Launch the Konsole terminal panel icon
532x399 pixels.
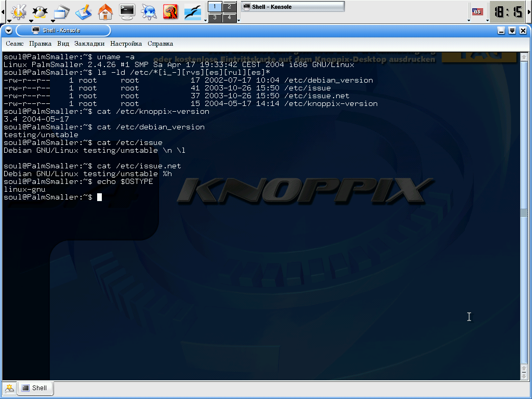pyautogui.click(x=127, y=11)
